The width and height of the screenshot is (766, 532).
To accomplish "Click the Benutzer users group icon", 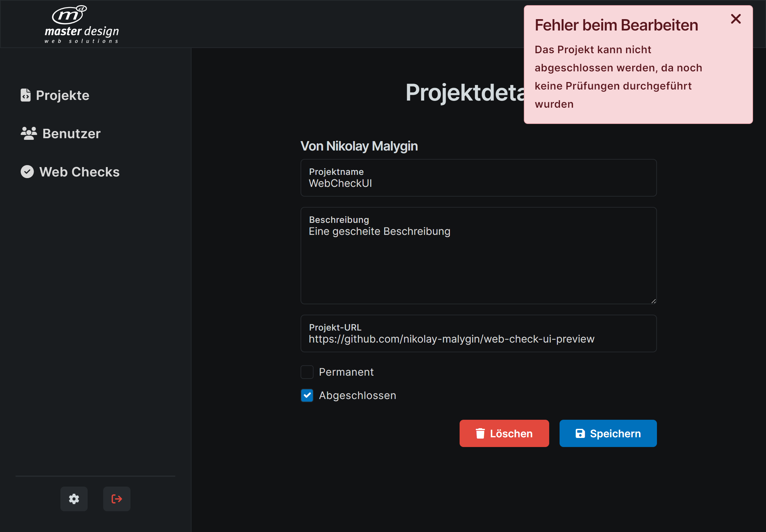I will click(x=29, y=133).
